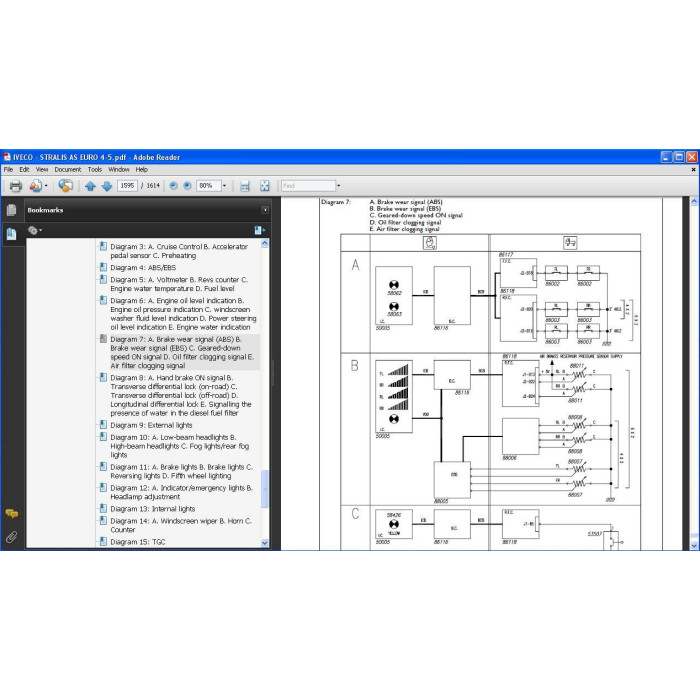
Task: Open bookmarks options gear menu
Action: pyautogui.click(x=35, y=230)
